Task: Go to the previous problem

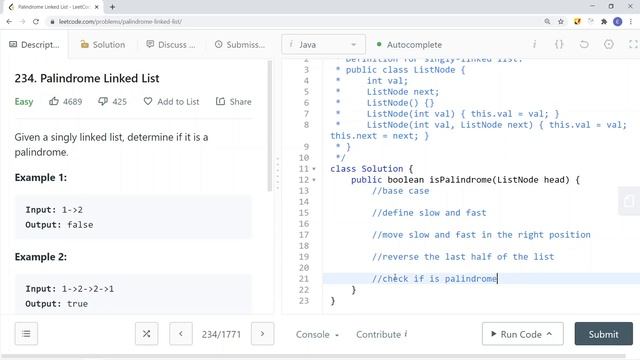Action: (181, 334)
